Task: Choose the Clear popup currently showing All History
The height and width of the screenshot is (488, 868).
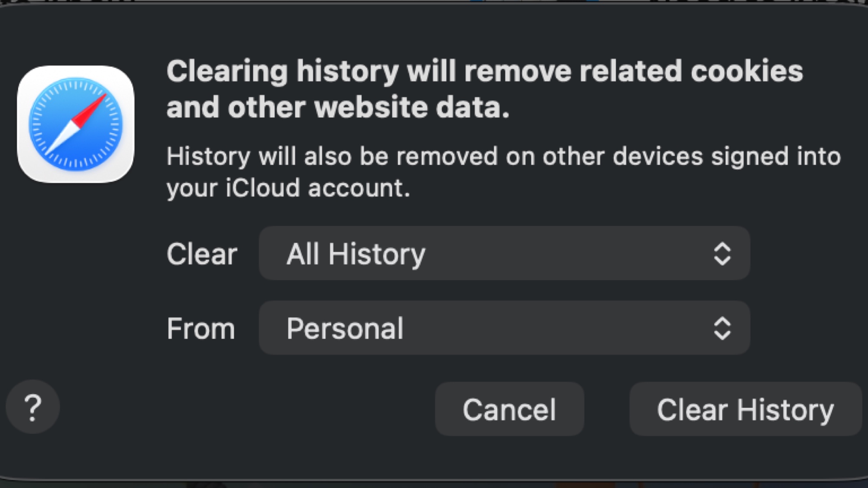Action: tap(503, 255)
